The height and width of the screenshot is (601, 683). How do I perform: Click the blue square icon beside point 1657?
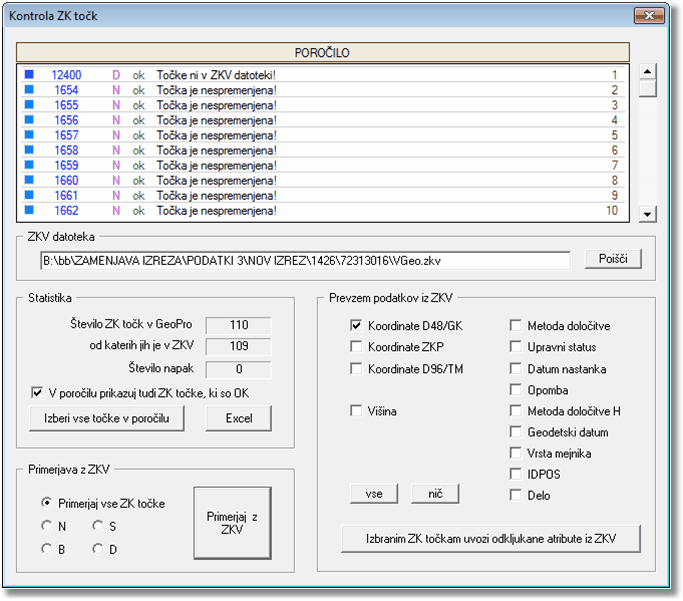point(29,135)
